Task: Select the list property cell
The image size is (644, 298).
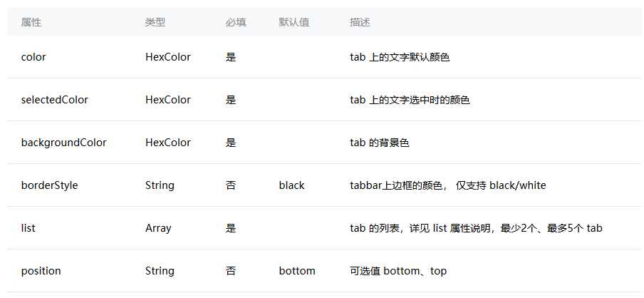Action: tap(28, 228)
